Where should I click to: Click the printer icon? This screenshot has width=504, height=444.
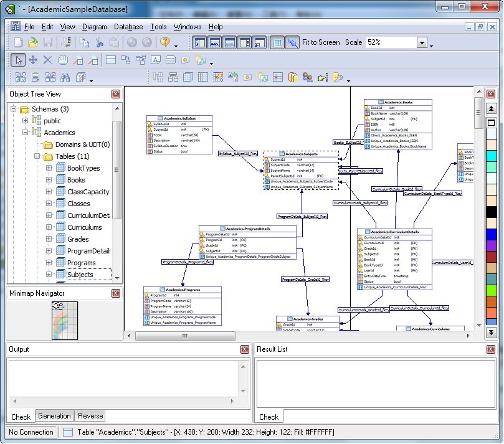67,42
